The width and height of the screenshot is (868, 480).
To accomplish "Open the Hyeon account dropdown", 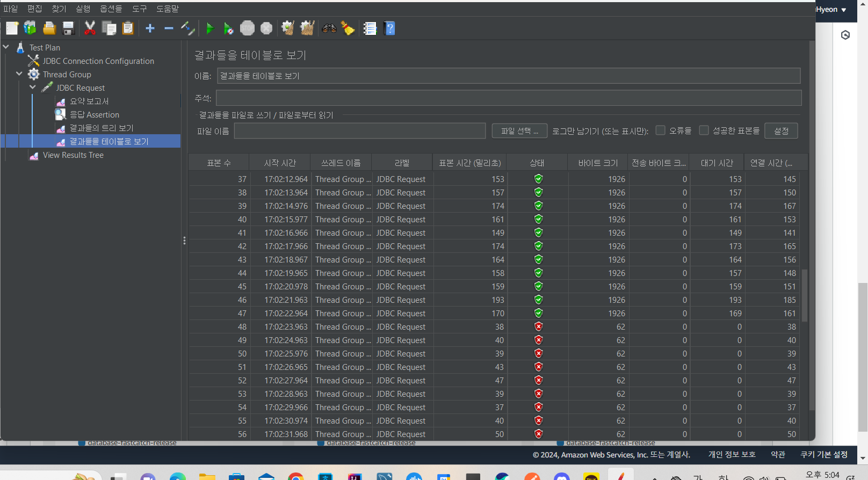I will (x=831, y=10).
